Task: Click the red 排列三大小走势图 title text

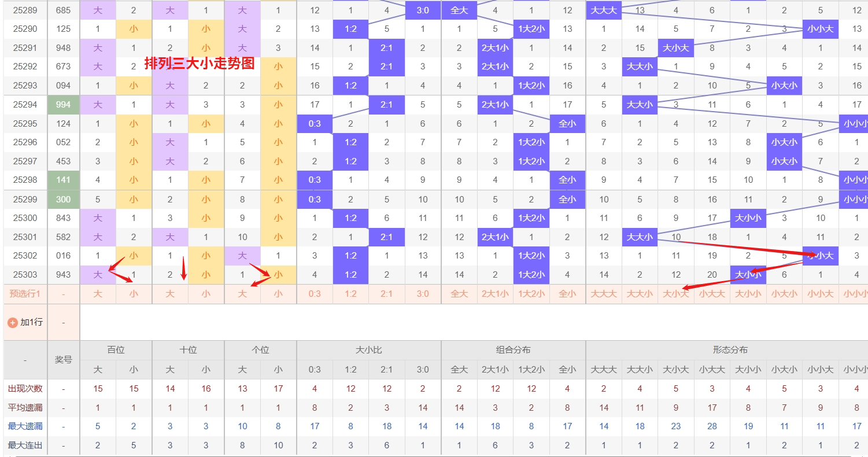Action: click(x=199, y=64)
